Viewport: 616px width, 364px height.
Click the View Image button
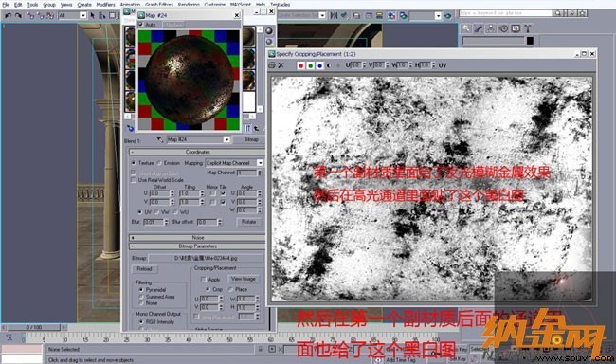coord(244,279)
